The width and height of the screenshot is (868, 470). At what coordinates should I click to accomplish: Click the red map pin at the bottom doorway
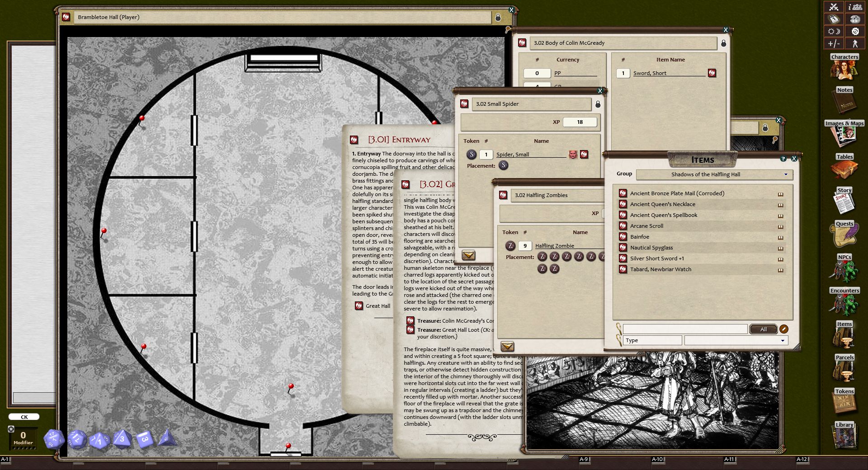tap(288, 446)
